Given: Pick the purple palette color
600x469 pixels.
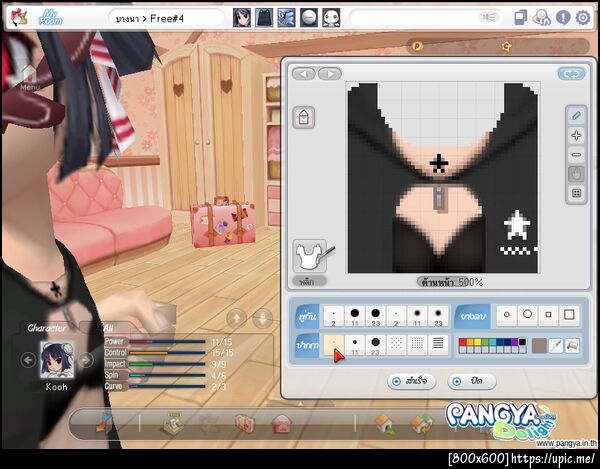Looking at the screenshot, I should click(515, 342).
